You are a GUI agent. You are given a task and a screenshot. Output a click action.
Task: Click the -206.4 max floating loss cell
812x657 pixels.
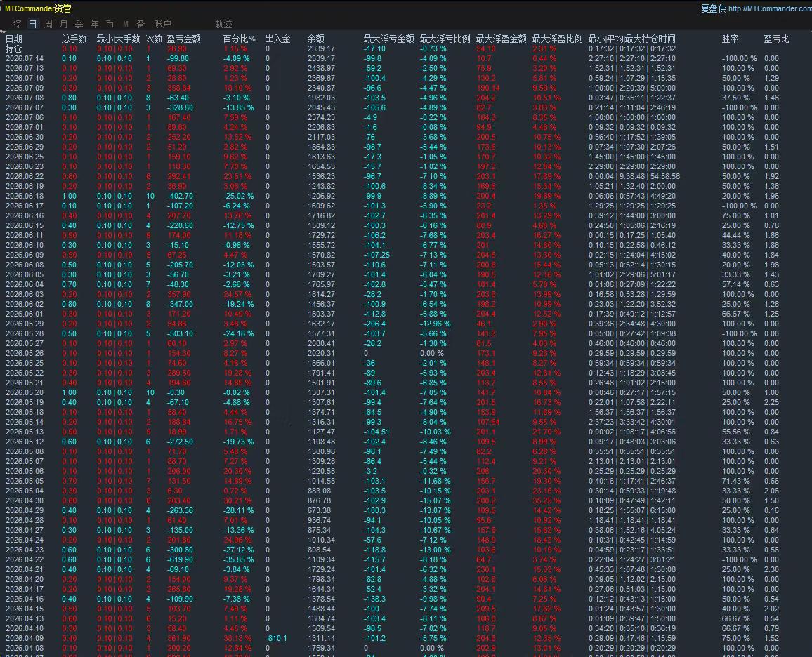tap(373, 324)
